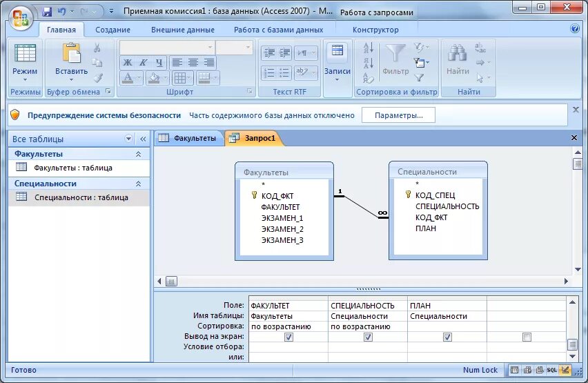
Task: Sort descending with the Я-А icon
Action: (x=369, y=63)
